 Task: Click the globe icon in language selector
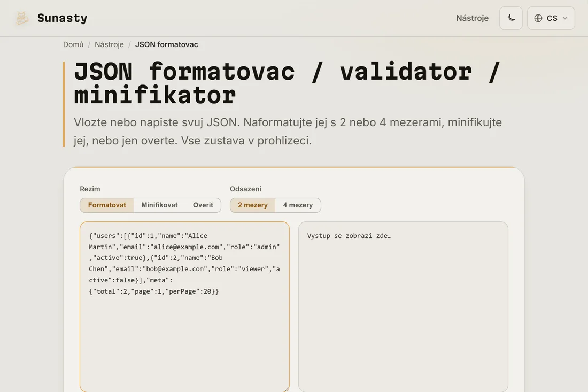pyautogui.click(x=538, y=18)
